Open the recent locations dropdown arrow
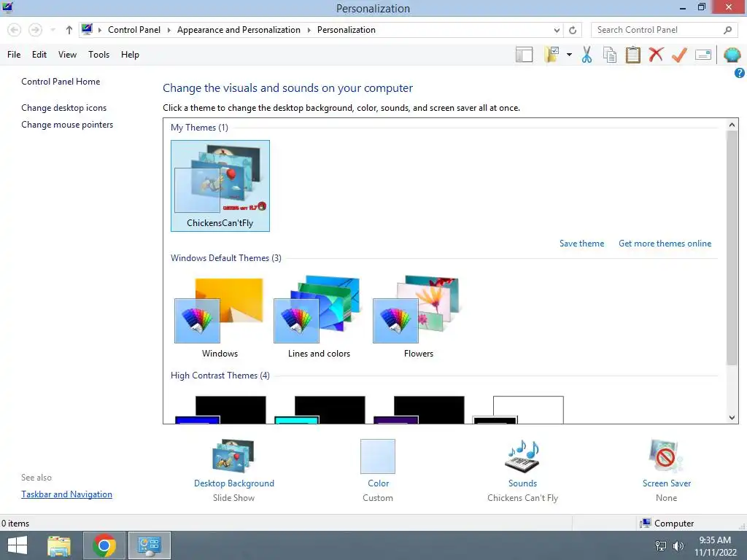747x560 pixels. [x=53, y=30]
